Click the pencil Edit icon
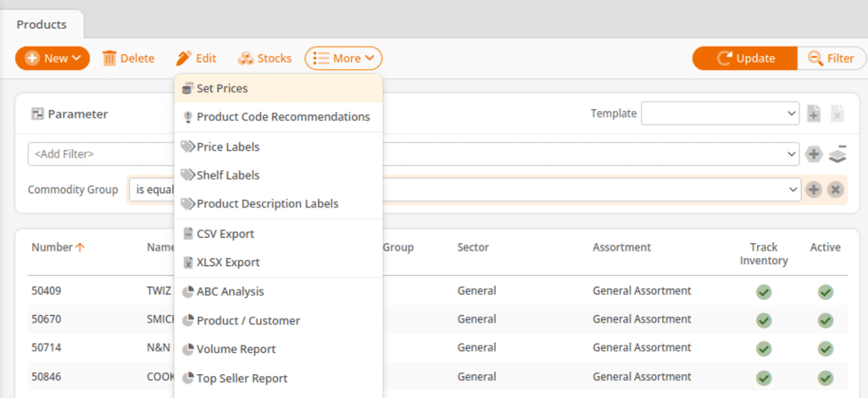This screenshot has height=398, width=868. (184, 58)
